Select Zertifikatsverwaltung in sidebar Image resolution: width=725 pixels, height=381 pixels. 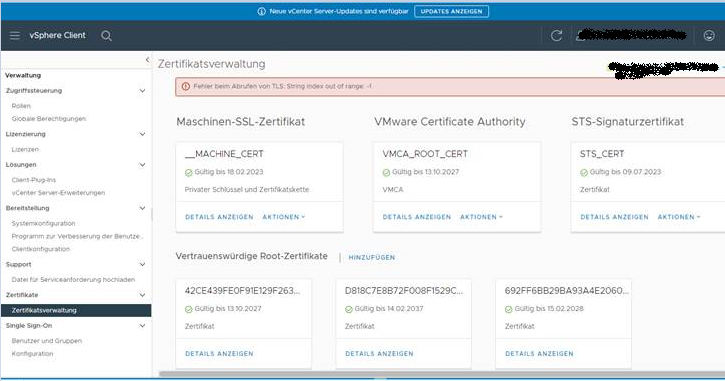(x=76, y=310)
